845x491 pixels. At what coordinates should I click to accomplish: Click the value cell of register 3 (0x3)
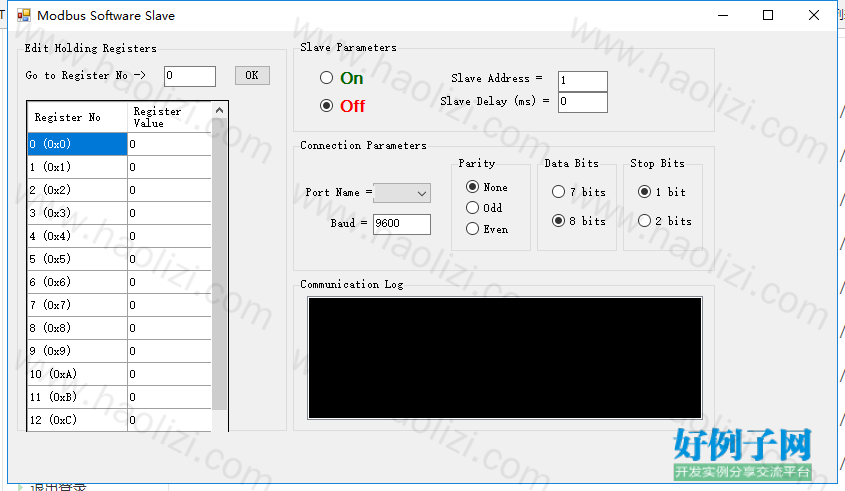[x=169, y=213]
